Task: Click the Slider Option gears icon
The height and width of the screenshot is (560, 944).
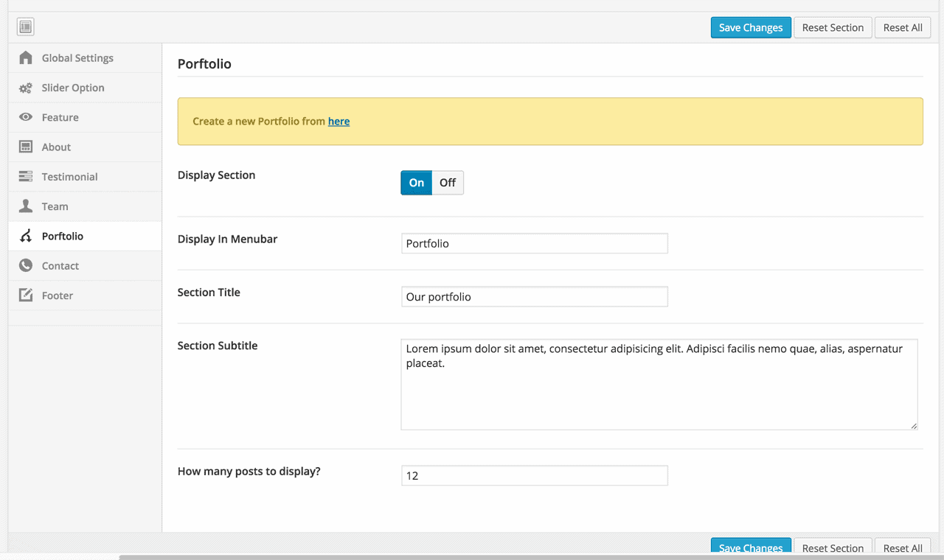Action: click(x=26, y=88)
